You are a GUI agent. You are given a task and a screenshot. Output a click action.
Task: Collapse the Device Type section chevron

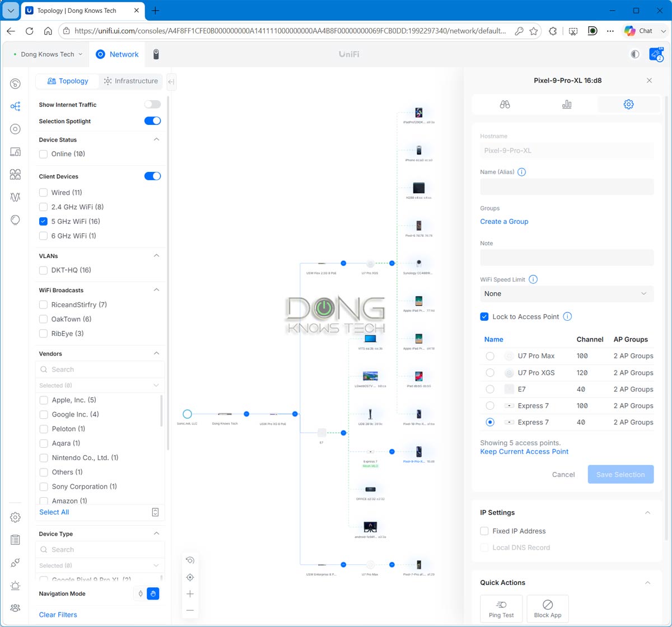157,534
